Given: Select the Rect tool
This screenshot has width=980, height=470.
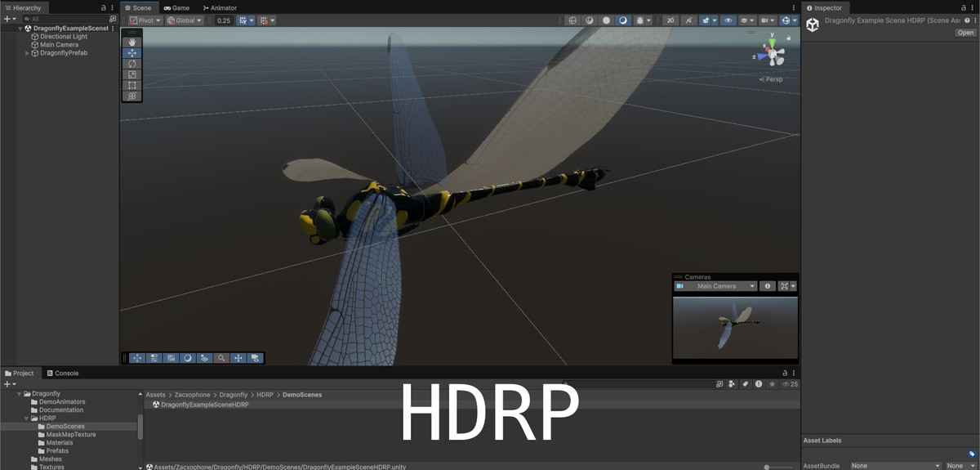Looking at the screenshot, I should click(132, 85).
